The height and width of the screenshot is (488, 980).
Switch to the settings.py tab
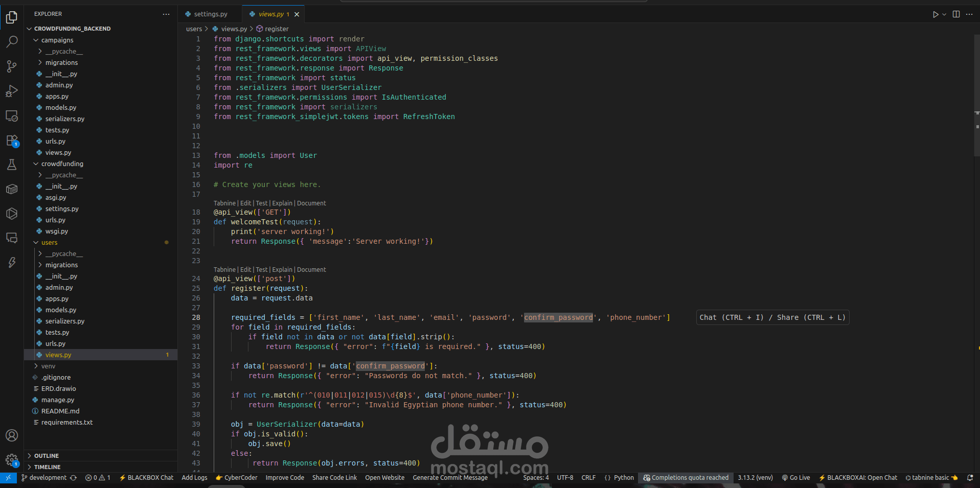pos(210,14)
